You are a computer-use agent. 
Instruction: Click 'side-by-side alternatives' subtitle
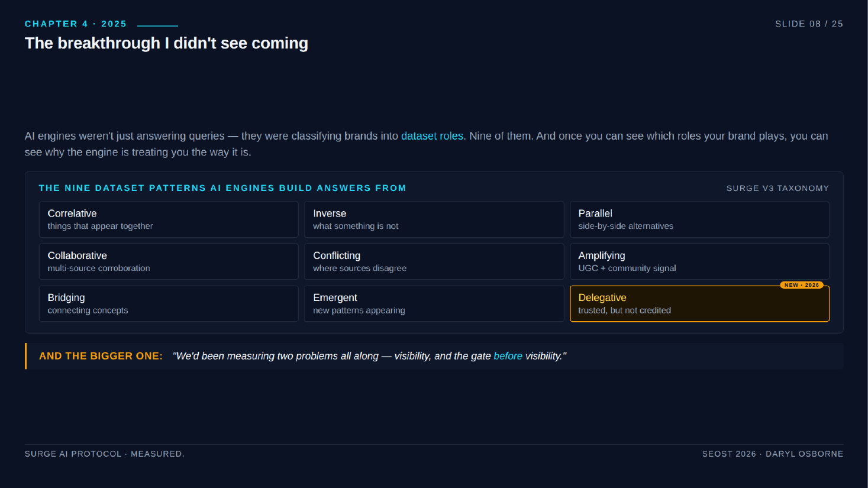[625, 226]
